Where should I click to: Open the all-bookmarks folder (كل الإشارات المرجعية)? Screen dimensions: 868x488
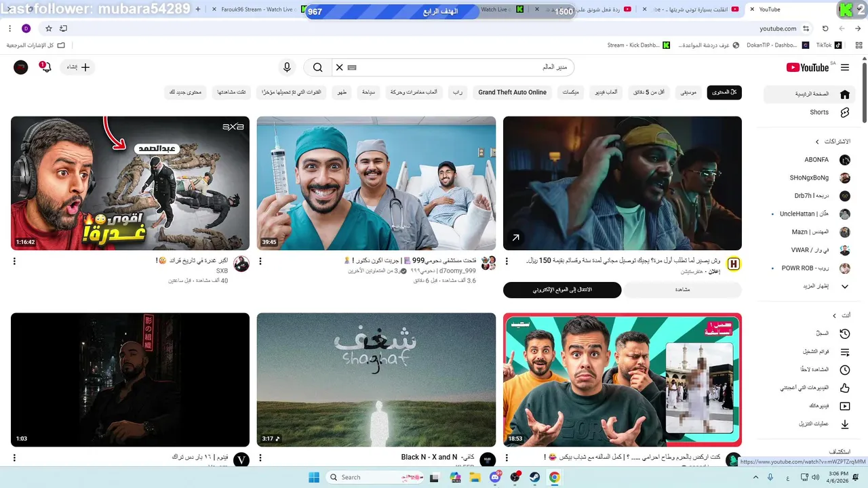point(36,45)
